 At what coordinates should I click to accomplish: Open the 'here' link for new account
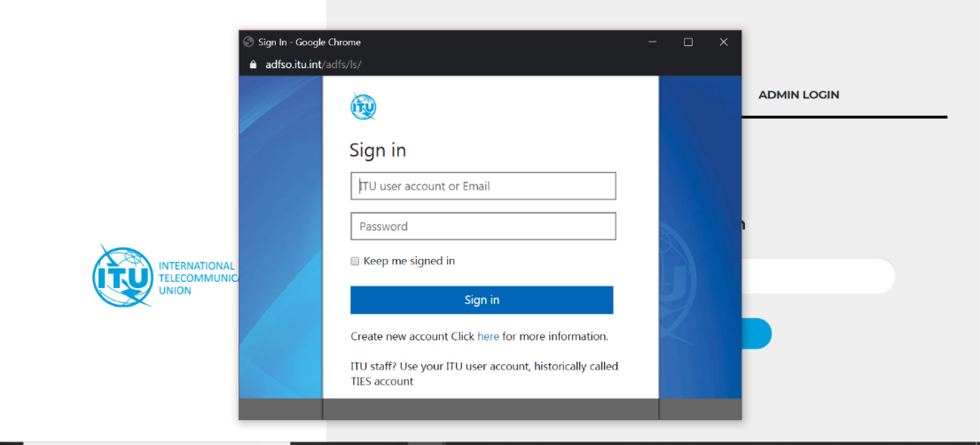[488, 336]
